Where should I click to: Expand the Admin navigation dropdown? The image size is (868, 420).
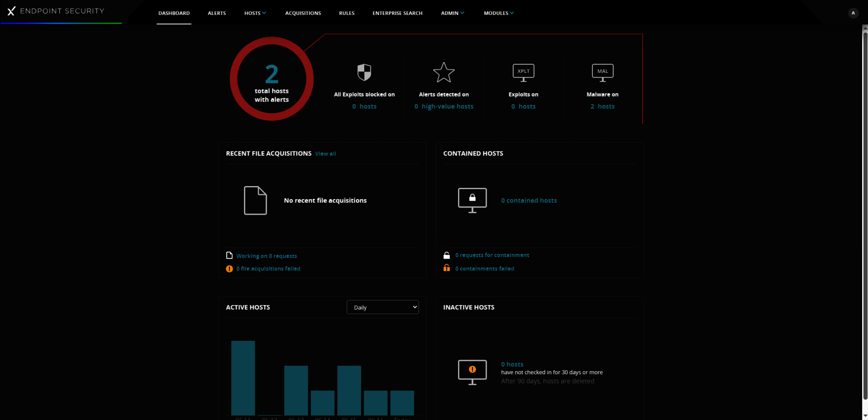452,13
